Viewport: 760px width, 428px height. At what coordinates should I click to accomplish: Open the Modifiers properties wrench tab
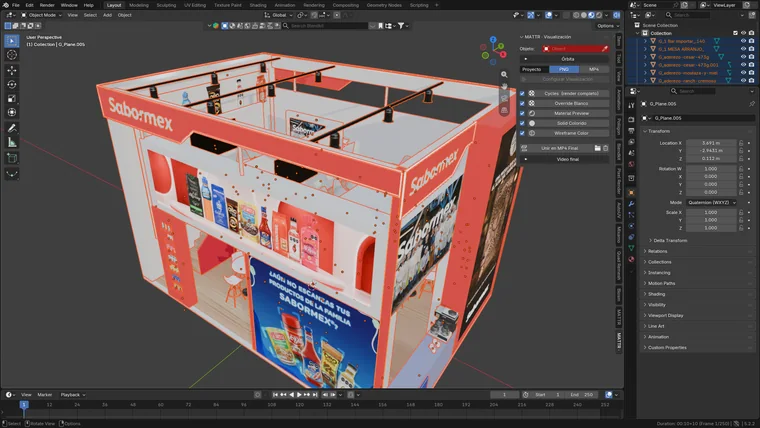[x=631, y=204]
